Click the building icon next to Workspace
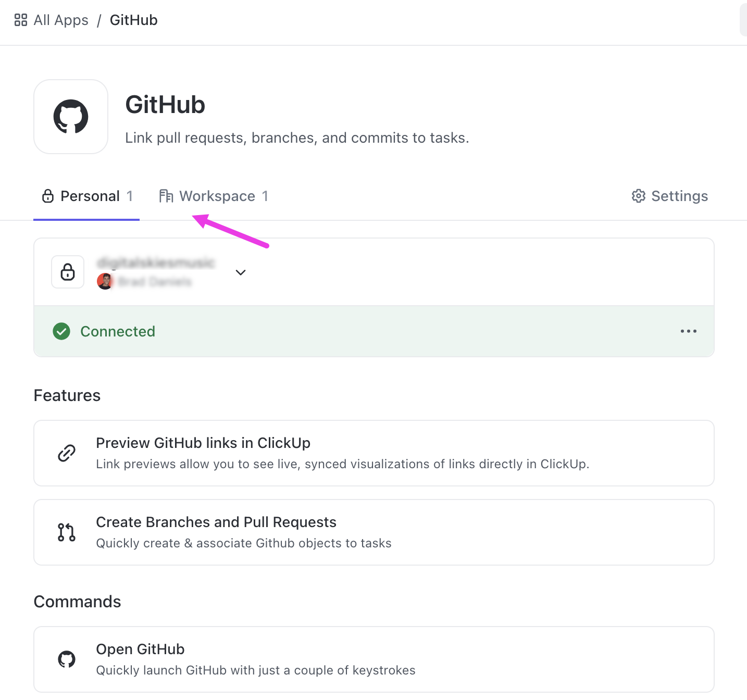The width and height of the screenshot is (747, 700). pos(167,196)
